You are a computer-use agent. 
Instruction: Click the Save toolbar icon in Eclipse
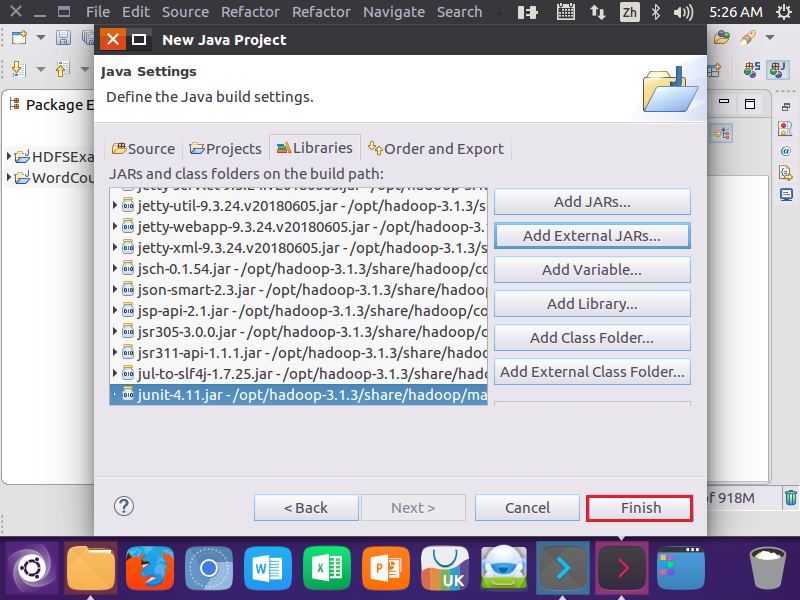pos(63,37)
